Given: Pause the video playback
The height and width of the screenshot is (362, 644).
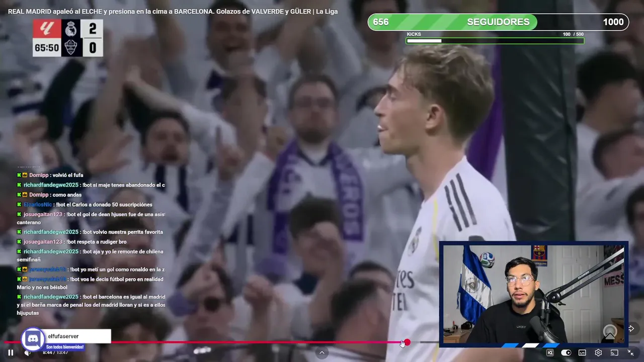Looking at the screenshot, I should (x=11, y=353).
